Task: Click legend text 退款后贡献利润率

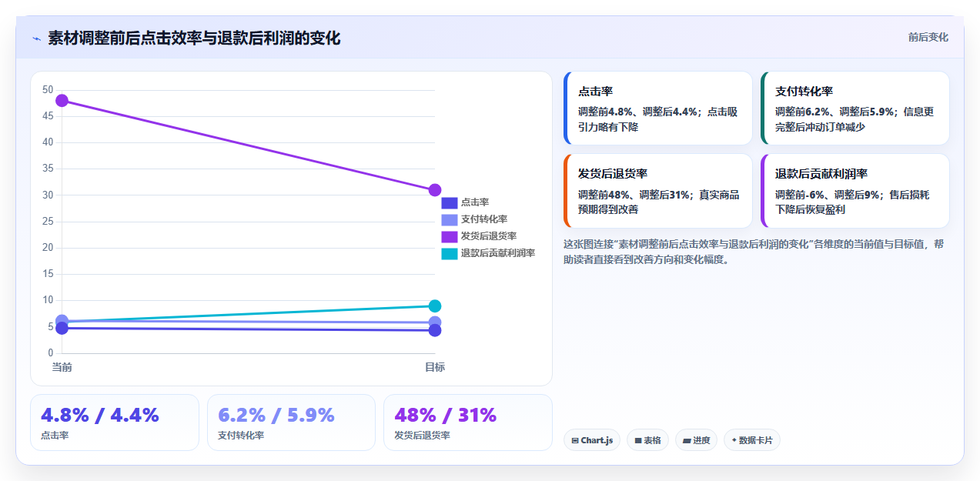Action: click(x=498, y=253)
